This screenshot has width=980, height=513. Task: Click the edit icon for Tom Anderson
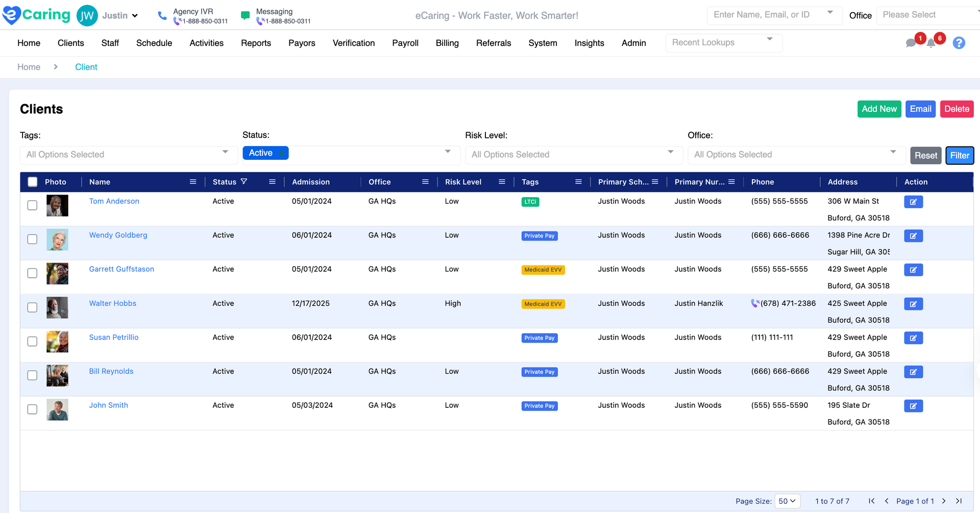pos(913,202)
